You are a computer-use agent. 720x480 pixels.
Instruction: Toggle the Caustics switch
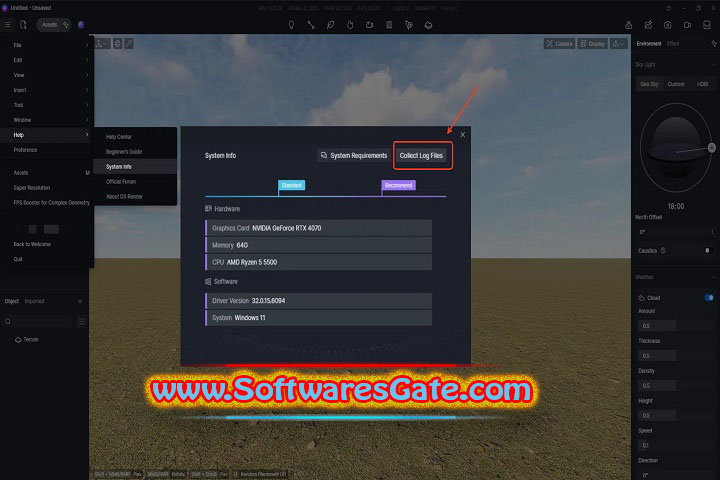point(707,250)
